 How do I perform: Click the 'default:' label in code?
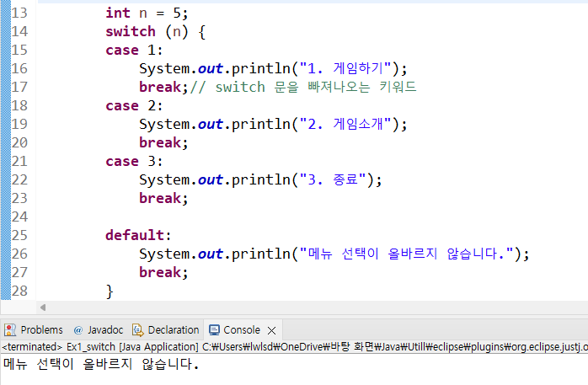point(138,235)
